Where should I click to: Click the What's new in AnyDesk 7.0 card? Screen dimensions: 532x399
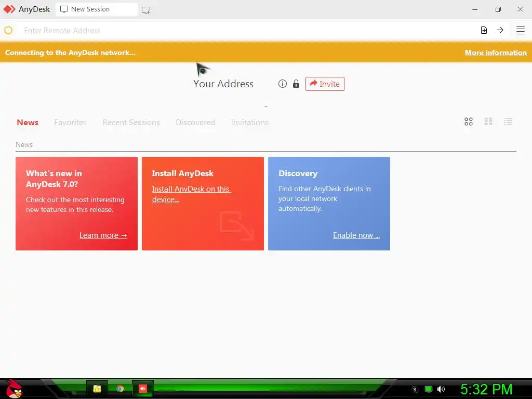click(77, 204)
